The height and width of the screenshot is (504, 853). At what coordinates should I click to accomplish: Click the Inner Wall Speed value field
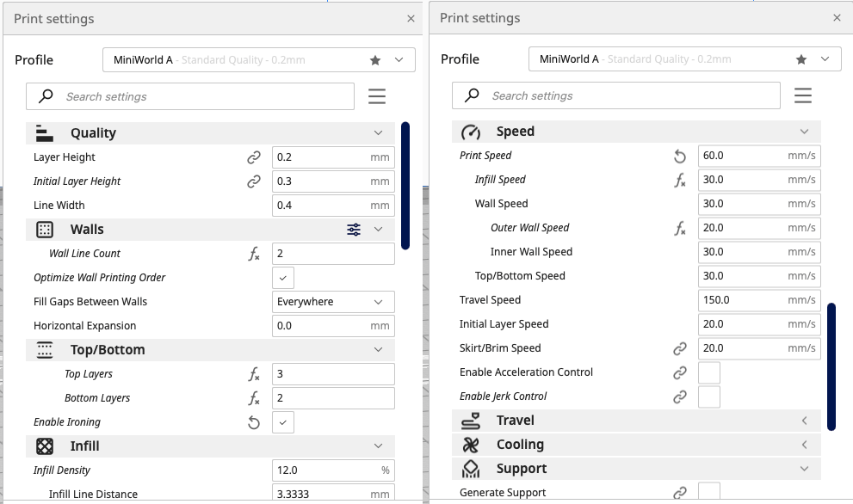[x=759, y=252]
